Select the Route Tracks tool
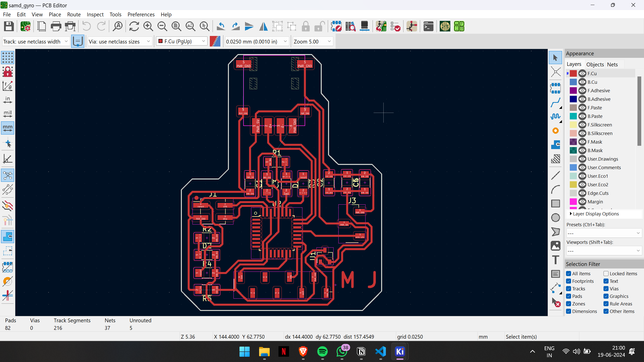The image size is (644, 362). pyautogui.click(x=555, y=103)
